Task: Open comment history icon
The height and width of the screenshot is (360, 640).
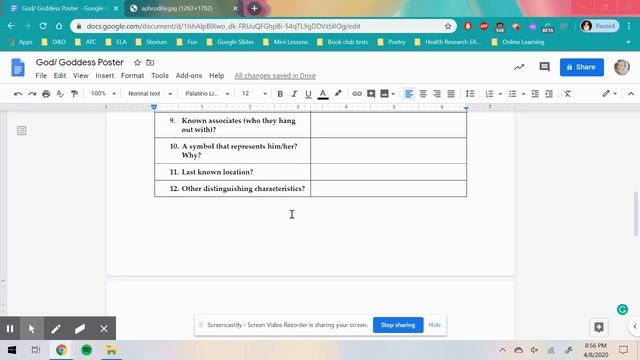Action: (544, 67)
